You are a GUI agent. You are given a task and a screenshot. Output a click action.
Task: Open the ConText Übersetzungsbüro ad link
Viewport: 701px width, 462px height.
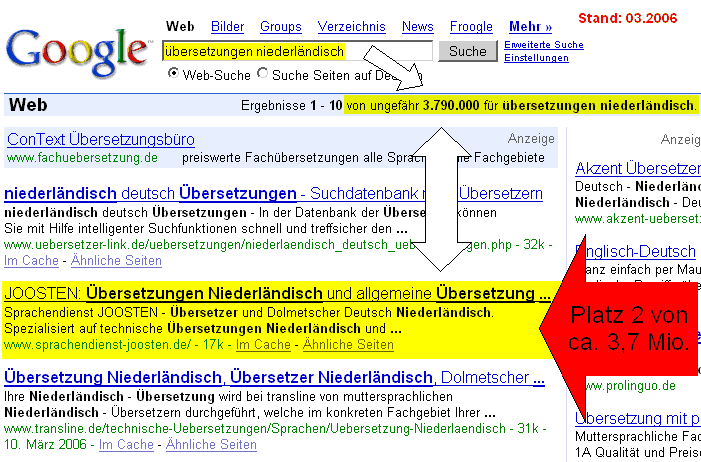pos(101,140)
